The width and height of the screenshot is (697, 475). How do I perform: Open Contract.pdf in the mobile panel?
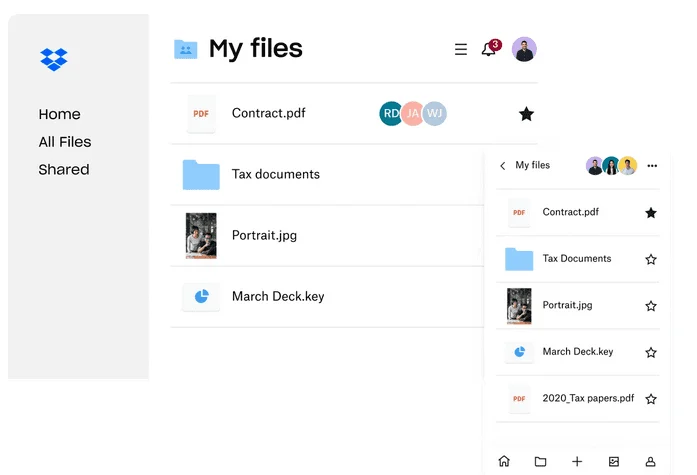pos(570,212)
